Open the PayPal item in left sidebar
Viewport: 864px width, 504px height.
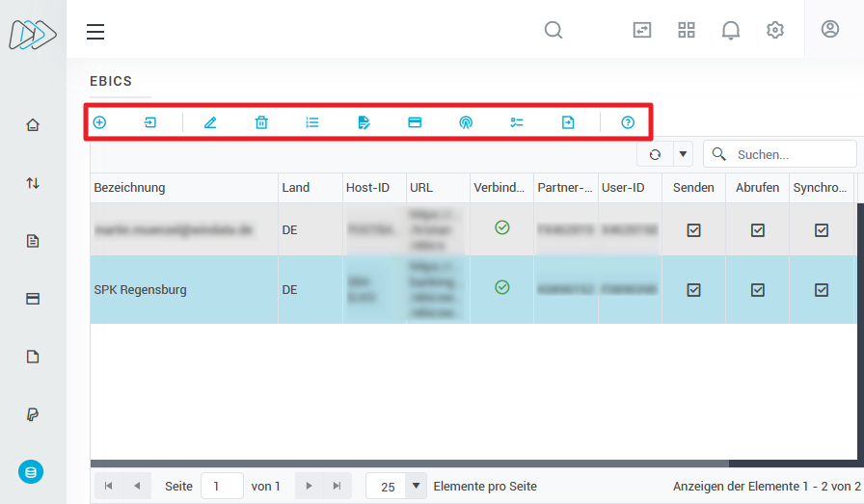[33, 414]
